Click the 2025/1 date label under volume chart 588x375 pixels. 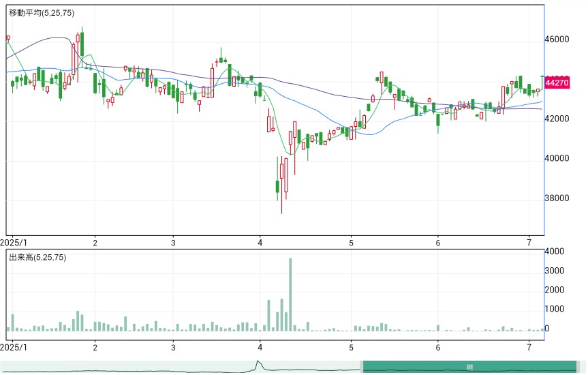point(14,348)
